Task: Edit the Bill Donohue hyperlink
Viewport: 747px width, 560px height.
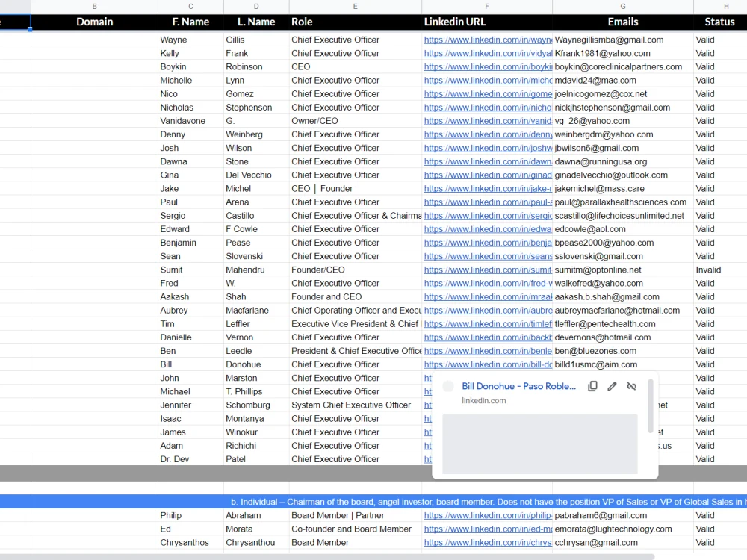Action: [612, 386]
